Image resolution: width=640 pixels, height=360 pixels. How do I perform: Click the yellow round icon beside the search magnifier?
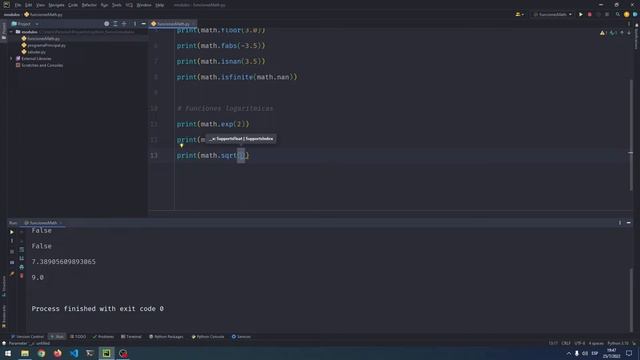[x=627, y=14]
